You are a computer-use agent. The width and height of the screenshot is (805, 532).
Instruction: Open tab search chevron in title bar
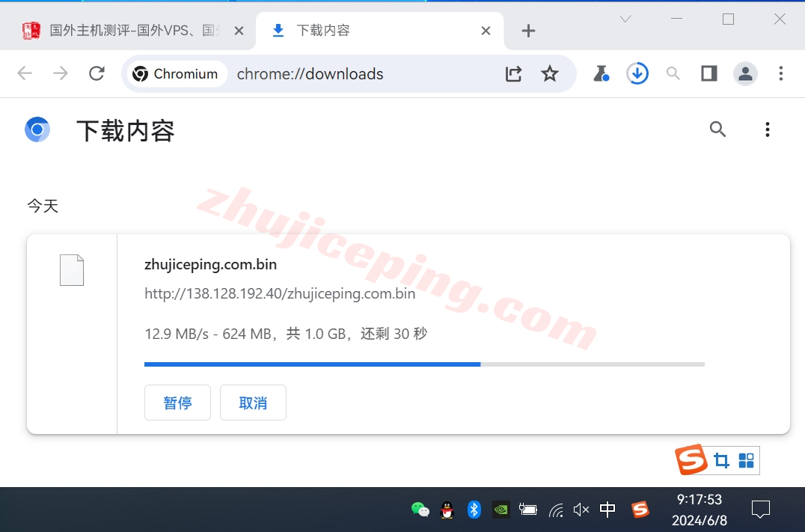click(625, 19)
